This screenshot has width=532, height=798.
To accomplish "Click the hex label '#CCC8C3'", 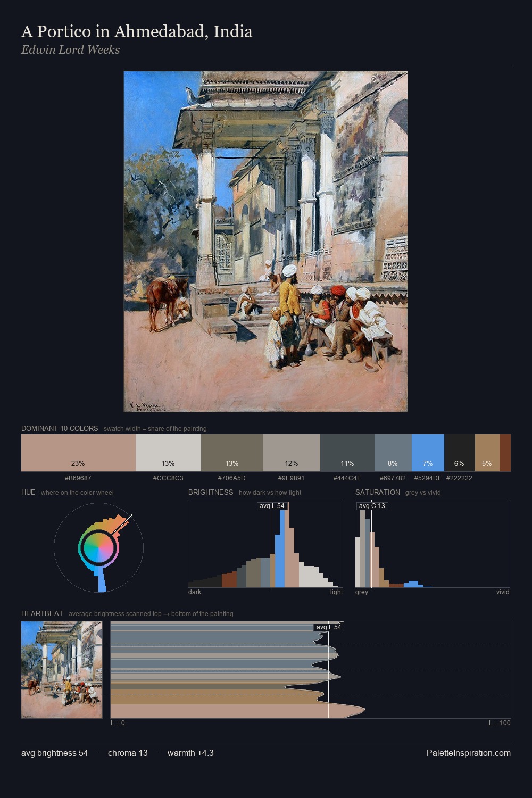I will 168,478.
